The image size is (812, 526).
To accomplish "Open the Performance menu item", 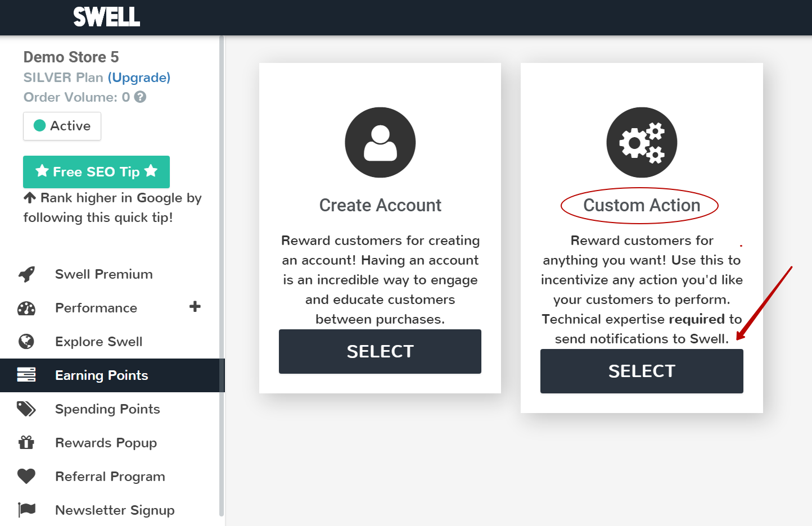I will [96, 308].
